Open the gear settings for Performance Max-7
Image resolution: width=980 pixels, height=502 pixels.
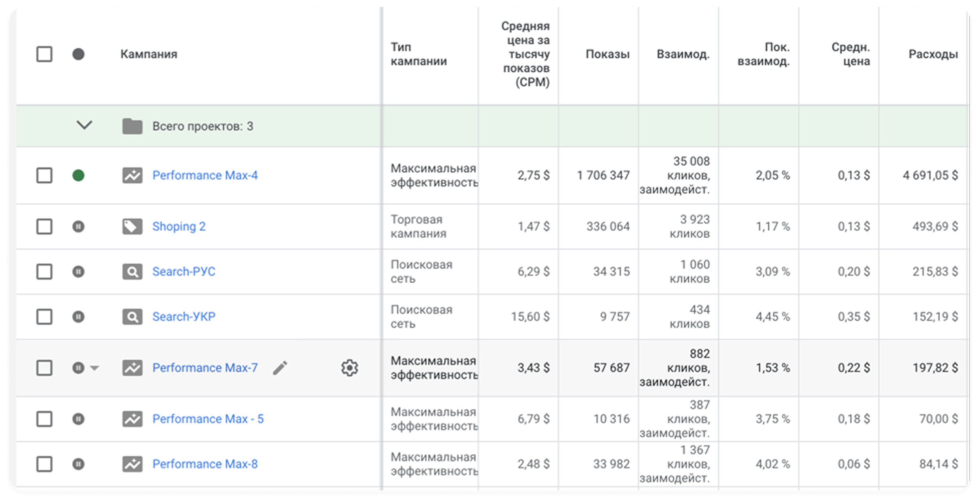pyautogui.click(x=349, y=368)
